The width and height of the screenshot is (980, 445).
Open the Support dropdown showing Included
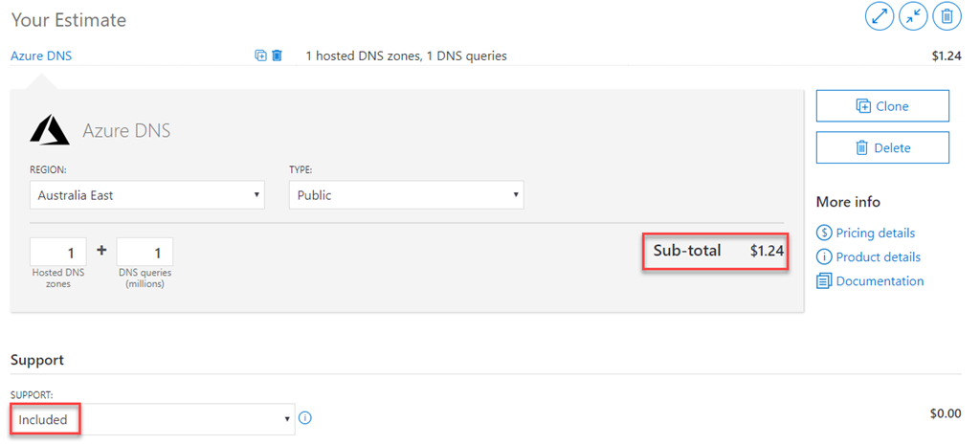click(153, 419)
